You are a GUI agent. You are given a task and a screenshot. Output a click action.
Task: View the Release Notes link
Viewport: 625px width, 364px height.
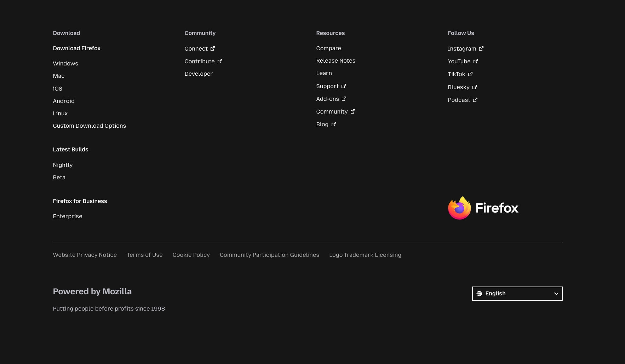tap(336, 60)
